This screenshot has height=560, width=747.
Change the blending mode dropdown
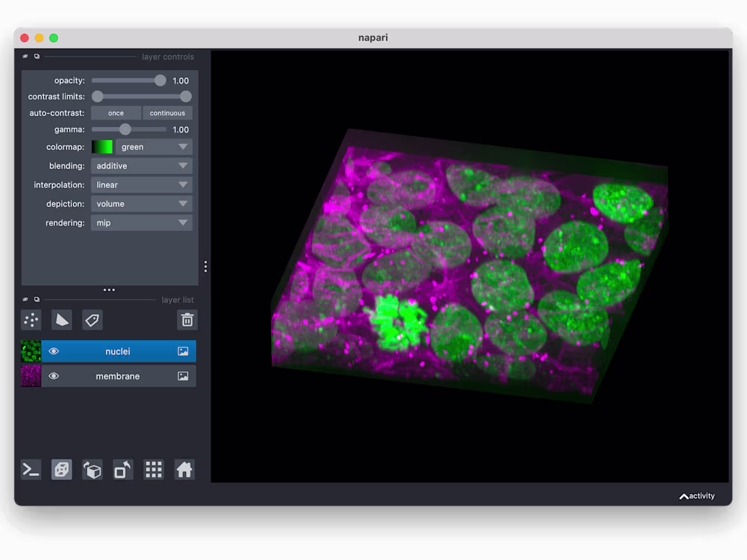click(141, 166)
